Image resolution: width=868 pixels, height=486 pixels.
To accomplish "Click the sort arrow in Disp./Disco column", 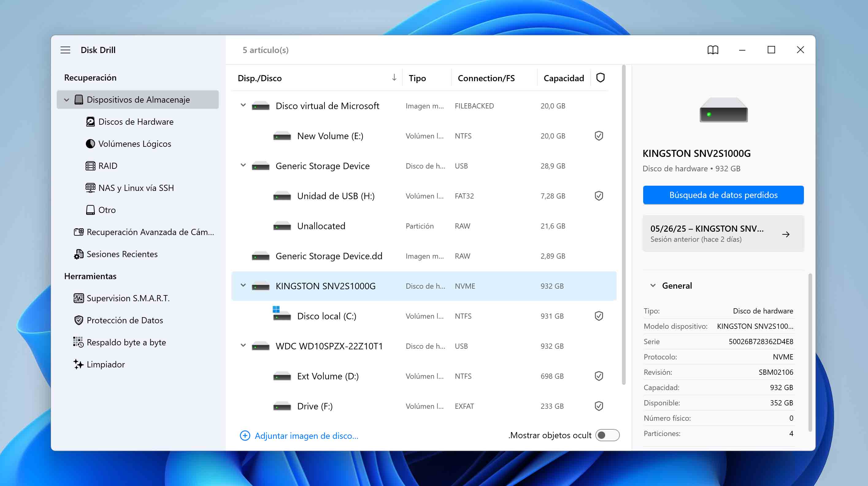I will pyautogui.click(x=394, y=78).
